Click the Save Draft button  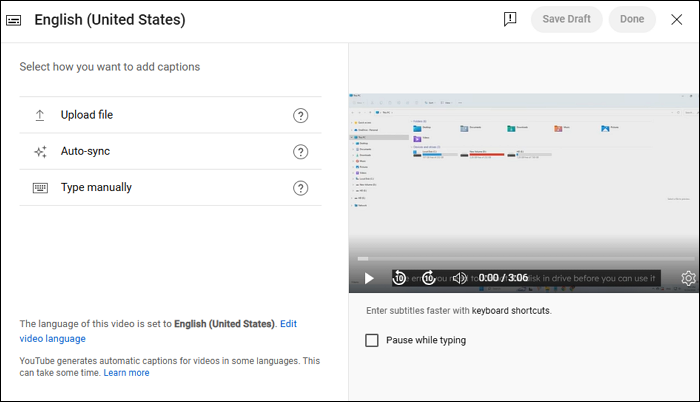tap(567, 19)
